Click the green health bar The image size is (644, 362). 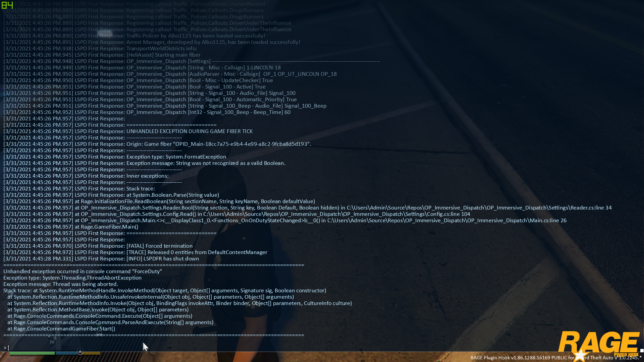point(32,353)
